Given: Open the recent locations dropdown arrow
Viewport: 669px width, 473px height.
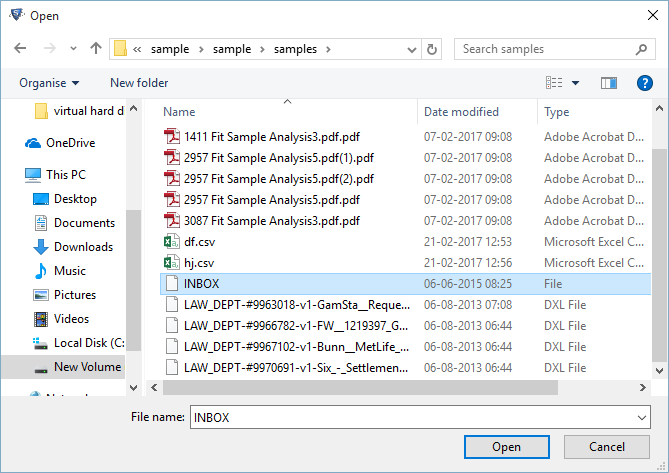Looking at the screenshot, I should pos(73,49).
